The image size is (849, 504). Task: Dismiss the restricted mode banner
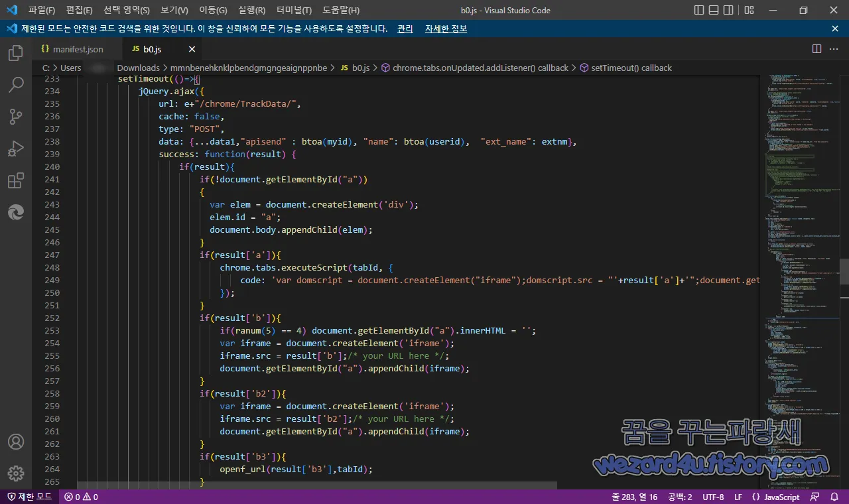point(835,29)
